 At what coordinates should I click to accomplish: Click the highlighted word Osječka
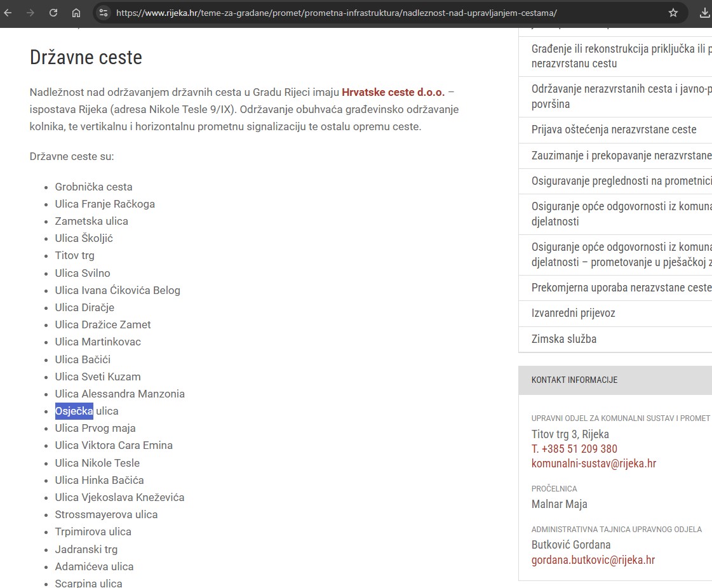(x=74, y=411)
